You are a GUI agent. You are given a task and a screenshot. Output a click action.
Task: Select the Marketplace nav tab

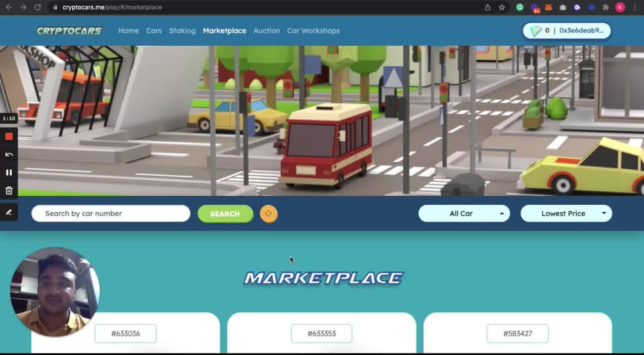pos(225,31)
